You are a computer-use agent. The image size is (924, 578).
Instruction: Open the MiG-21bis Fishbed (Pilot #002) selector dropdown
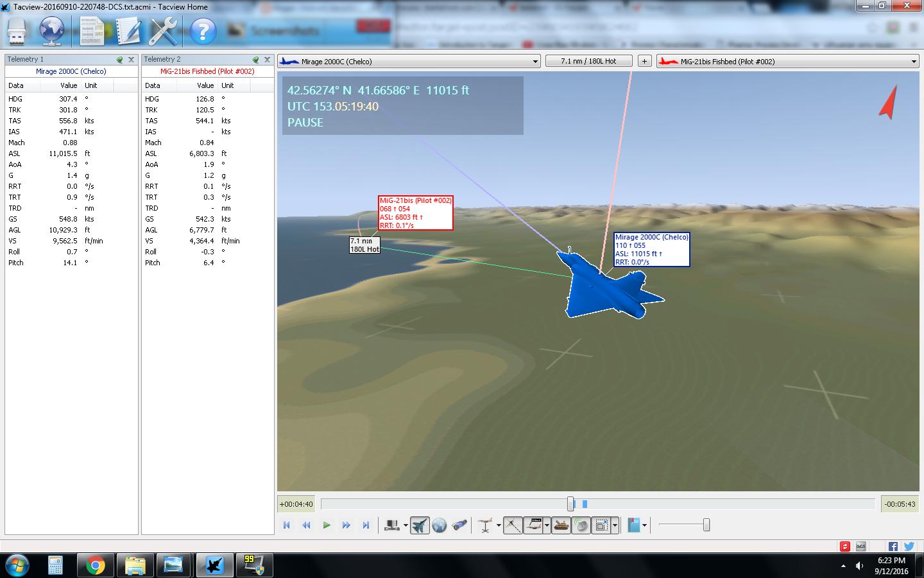[788, 61]
